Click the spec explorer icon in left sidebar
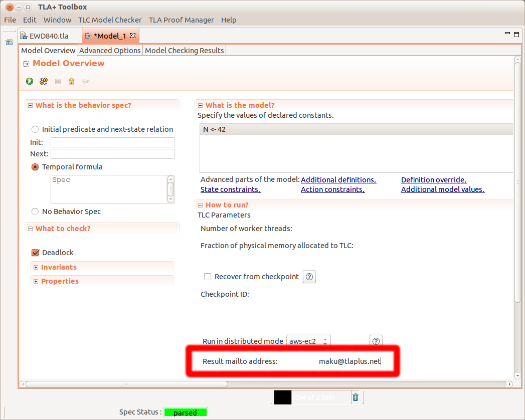Viewport: 525px width, 420px height. coord(9,42)
